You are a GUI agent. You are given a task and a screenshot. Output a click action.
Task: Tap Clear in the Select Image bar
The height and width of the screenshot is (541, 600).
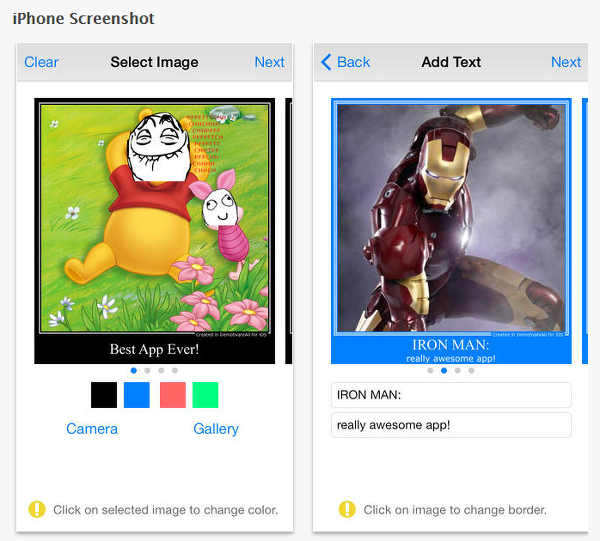[41, 62]
